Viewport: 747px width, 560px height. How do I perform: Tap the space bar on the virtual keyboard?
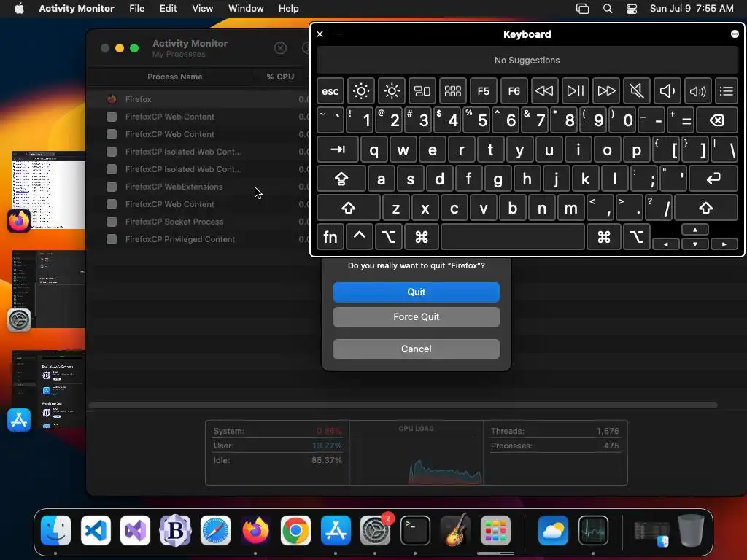point(513,237)
